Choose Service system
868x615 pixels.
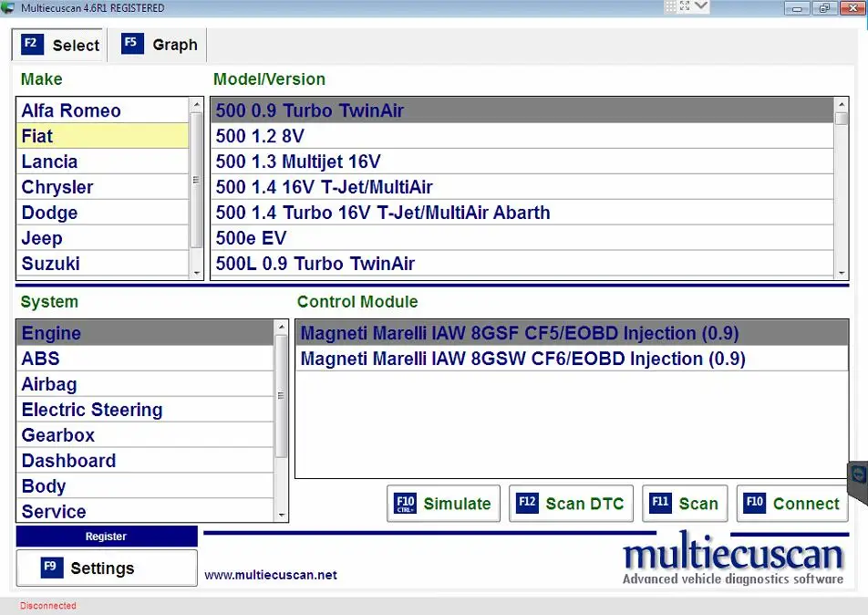pyautogui.click(x=146, y=510)
